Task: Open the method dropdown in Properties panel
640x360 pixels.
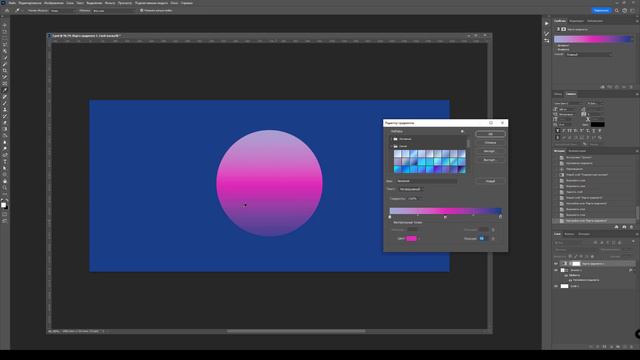Action: [589, 54]
